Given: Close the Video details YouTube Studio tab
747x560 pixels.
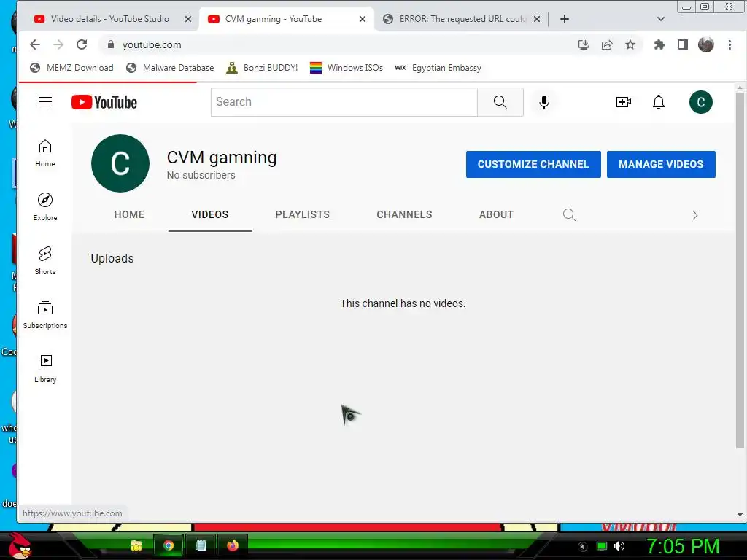Looking at the screenshot, I should (188, 19).
